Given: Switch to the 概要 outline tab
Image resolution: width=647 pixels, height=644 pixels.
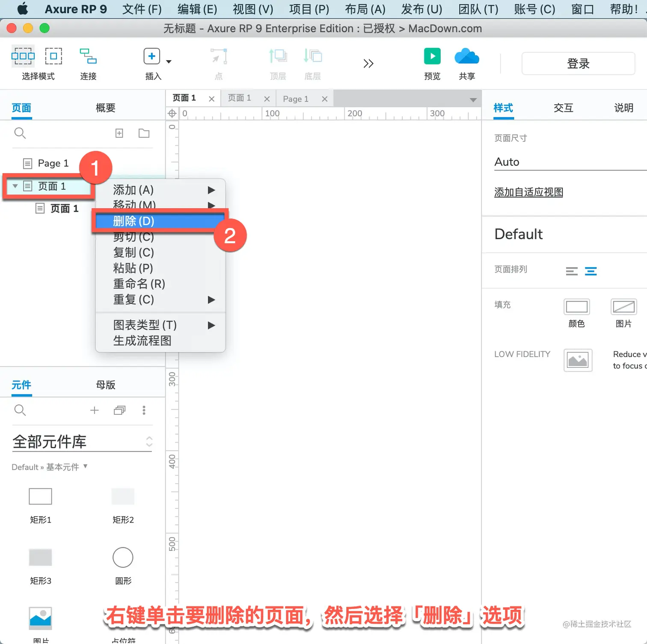Looking at the screenshot, I should (105, 108).
